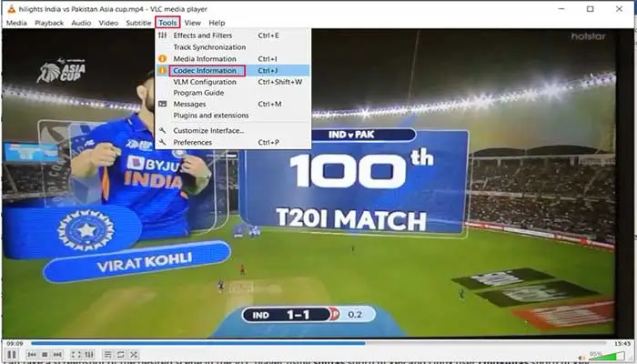Click the video seek progress bar
The image size is (637, 364).
318,343
